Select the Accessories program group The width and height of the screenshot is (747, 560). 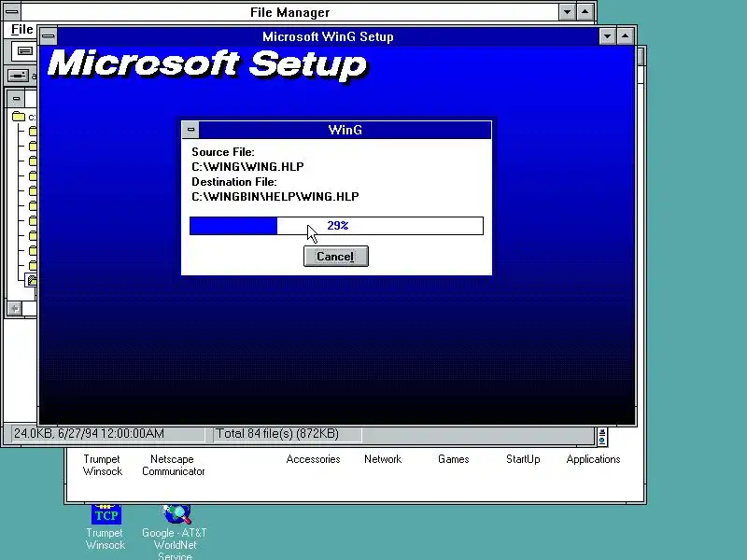[x=313, y=459]
